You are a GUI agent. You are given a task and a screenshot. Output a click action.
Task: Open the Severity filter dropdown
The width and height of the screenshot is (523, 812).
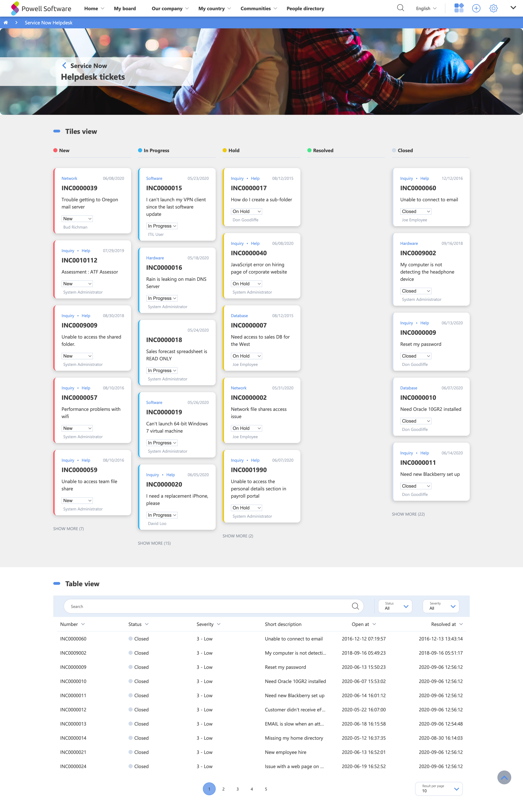point(441,606)
